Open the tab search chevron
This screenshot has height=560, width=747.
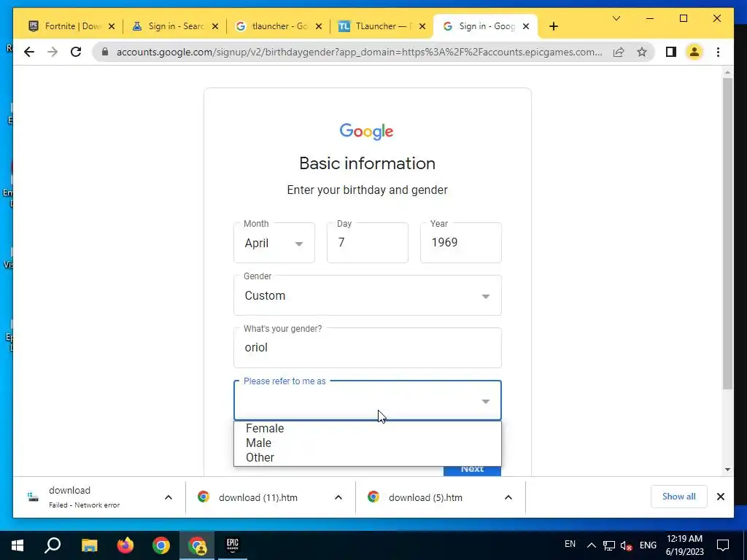pos(616,18)
